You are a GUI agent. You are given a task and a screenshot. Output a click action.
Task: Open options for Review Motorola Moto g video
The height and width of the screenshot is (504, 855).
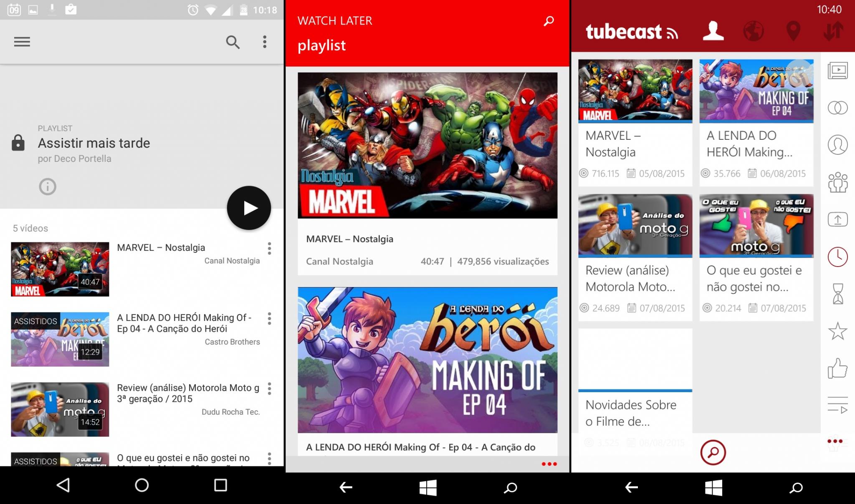click(269, 388)
